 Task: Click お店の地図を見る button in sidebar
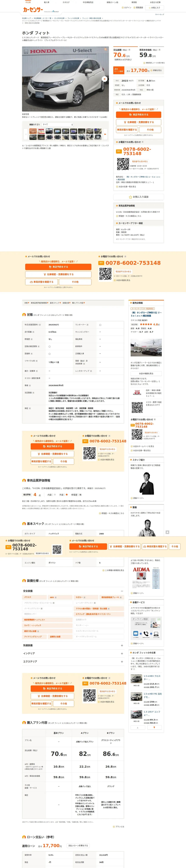click(146, 373)
